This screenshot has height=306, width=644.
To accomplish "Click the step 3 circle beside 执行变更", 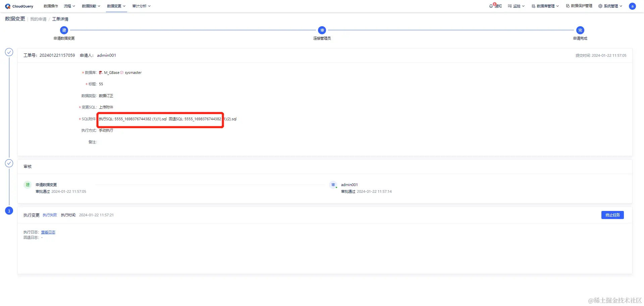I will pos(9,211).
